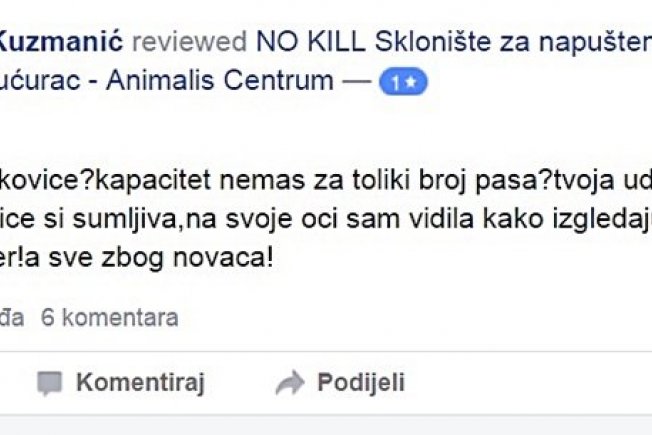The image size is (652, 435).
Task: Click the partially visible likes count before komentara
Action: pyautogui.click(x=12, y=318)
